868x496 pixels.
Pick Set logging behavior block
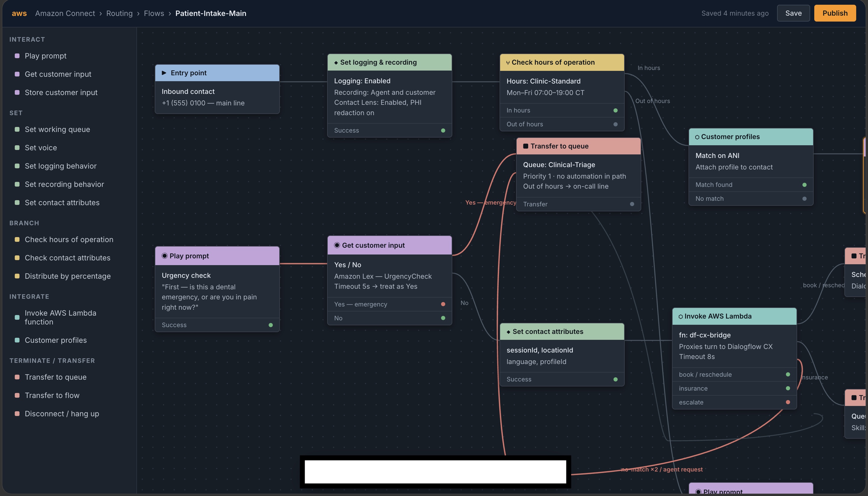tap(61, 166)
